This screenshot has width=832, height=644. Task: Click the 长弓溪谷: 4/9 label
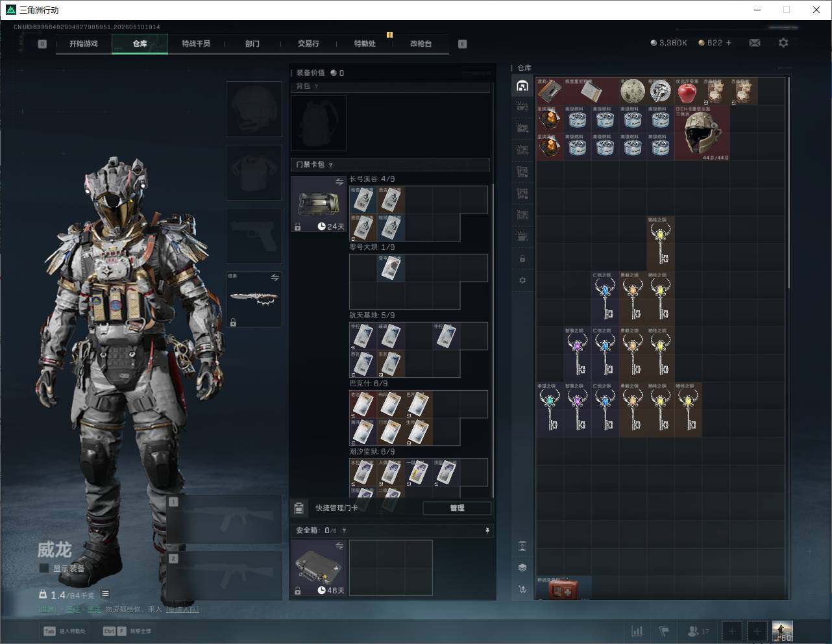pos(372,179)
